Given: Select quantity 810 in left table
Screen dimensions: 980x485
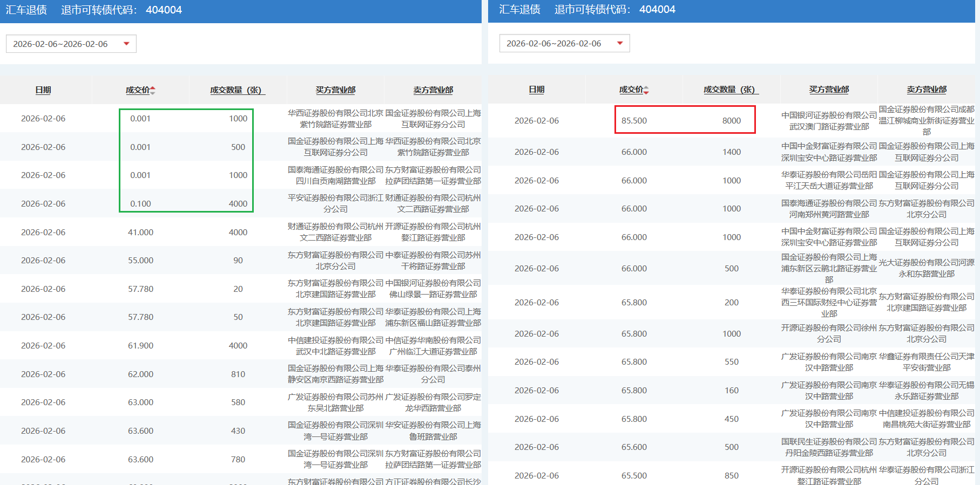Looking at the screenshot, I should click(x=238, y=374).
